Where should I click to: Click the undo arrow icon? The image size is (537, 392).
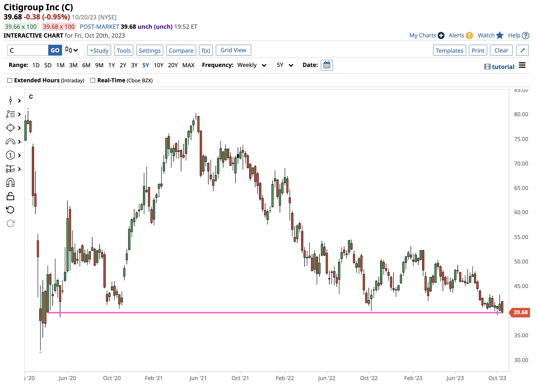11,210
